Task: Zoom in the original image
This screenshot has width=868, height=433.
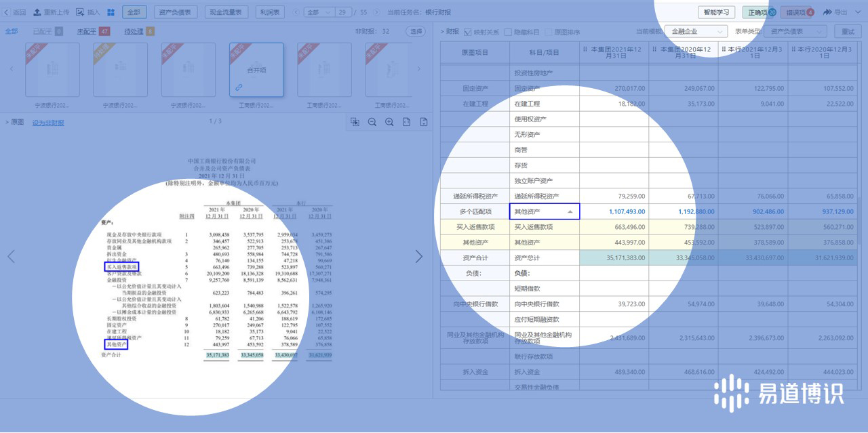Action: pyautogui.click(x=389, y=122)
